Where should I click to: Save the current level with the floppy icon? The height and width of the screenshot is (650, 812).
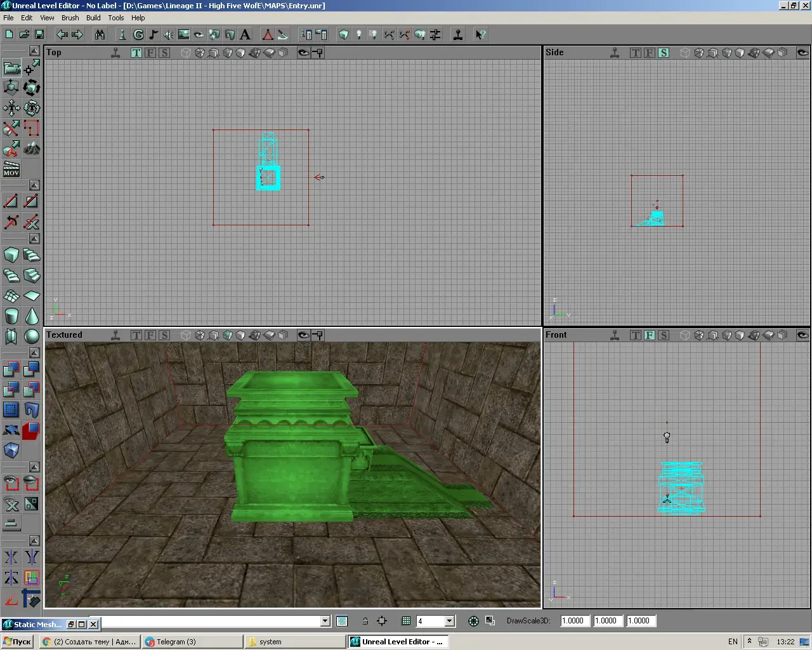[x=39, y=34]
